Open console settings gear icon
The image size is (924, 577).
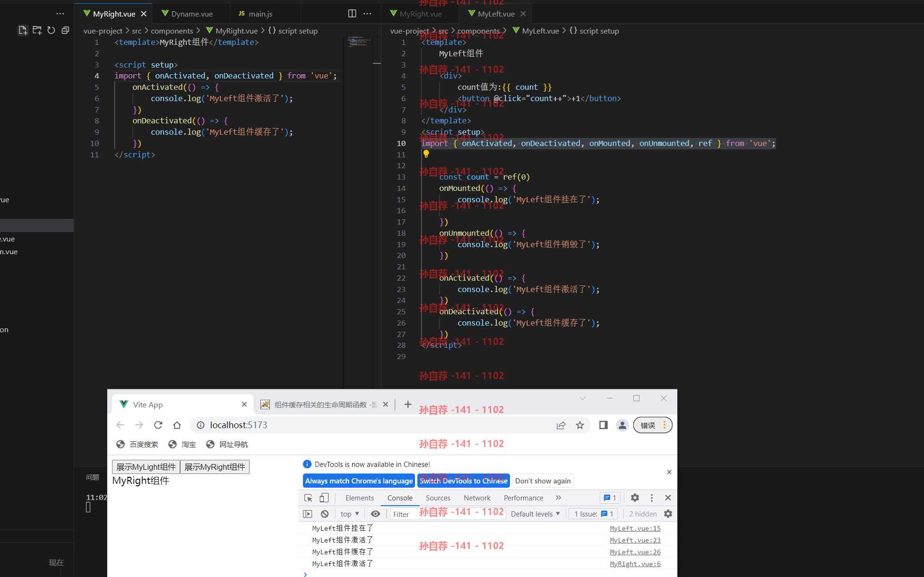(668, 514)
